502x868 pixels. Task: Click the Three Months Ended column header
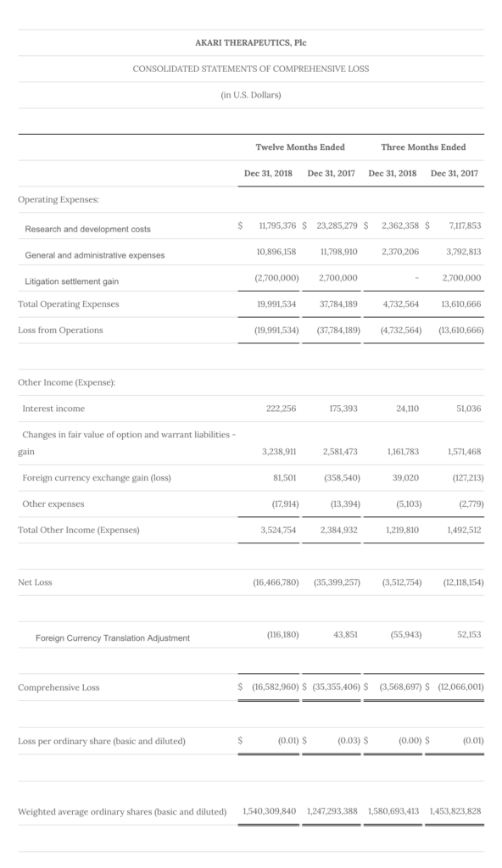(423, 147)
